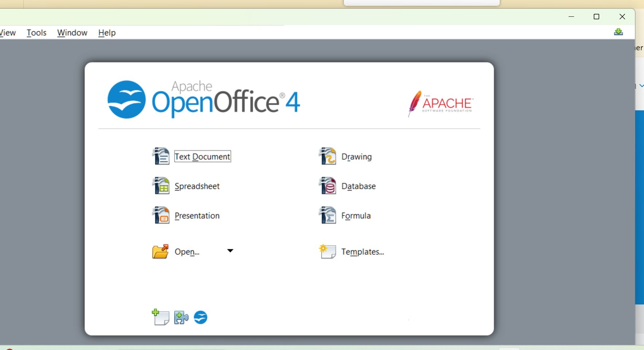
Task: Open the Templates... label
Action: click(x=362, y=252)
